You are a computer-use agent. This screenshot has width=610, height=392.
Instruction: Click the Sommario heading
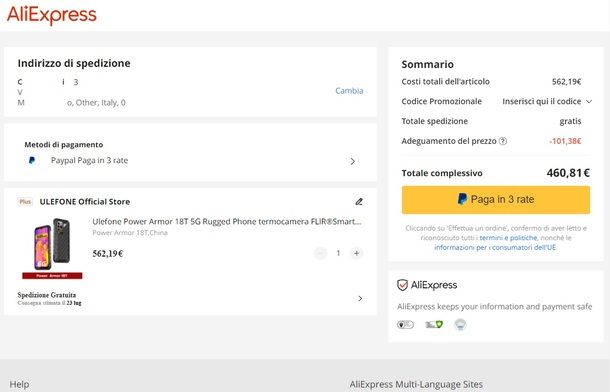pos(428,64)
